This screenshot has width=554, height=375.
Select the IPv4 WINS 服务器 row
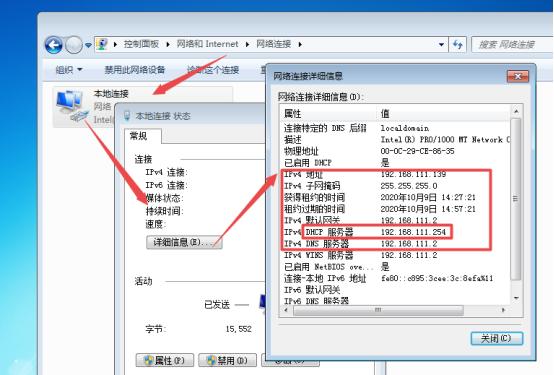coord(395,255)
